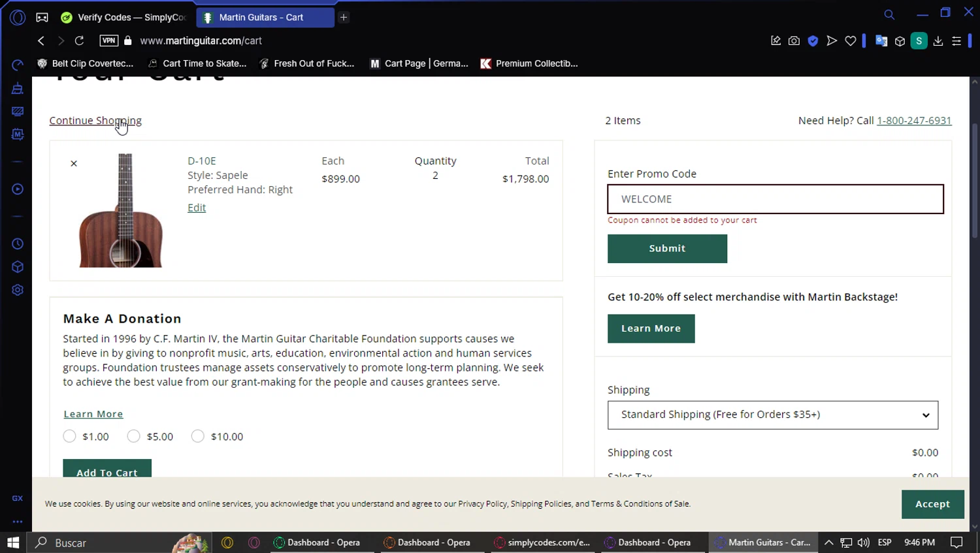Open Cart Page Germa bookmark

(x=419, y=63)
